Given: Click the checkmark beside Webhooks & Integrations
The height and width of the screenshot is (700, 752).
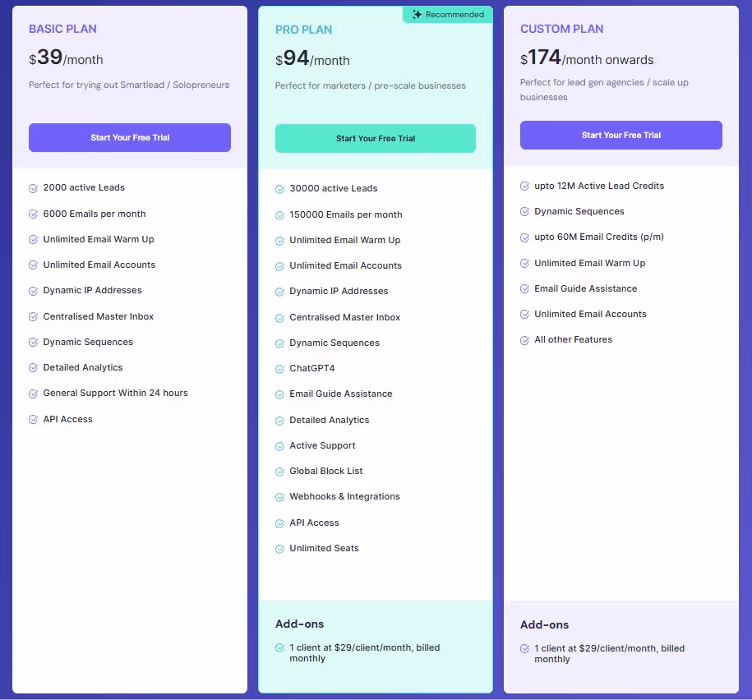Looking at the screenshot, I should [x=279, y=496].
